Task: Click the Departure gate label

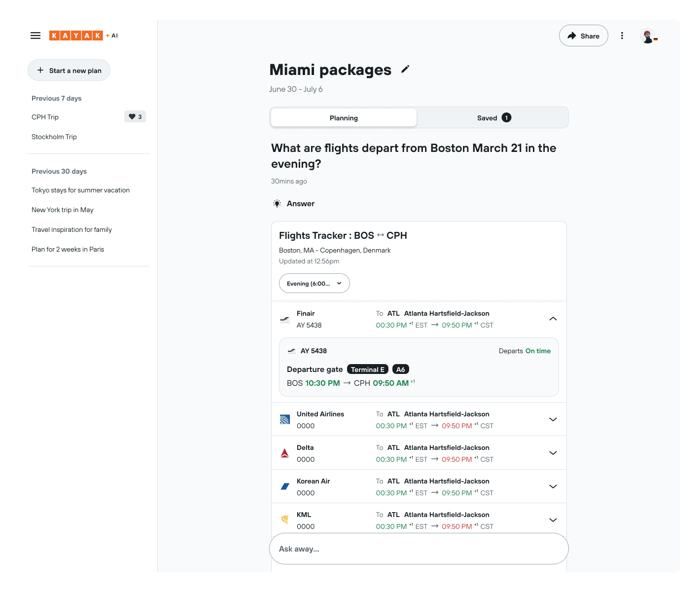Action: pos(315,369)
